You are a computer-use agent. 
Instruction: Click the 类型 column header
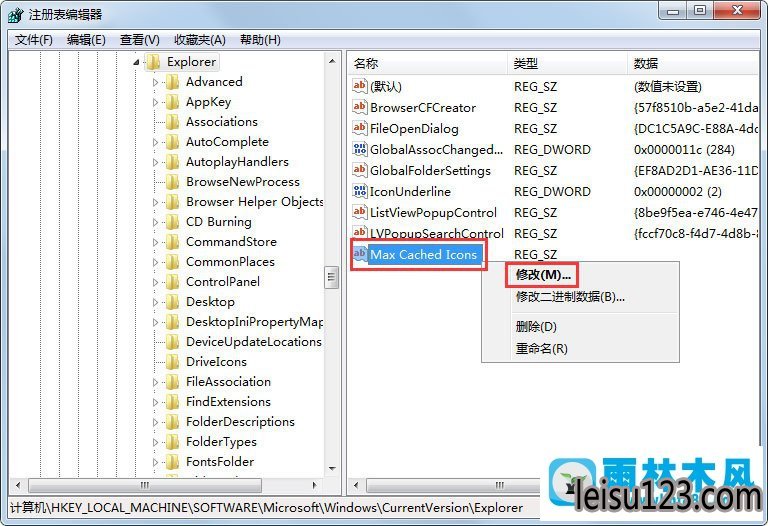tap(567, 63)
